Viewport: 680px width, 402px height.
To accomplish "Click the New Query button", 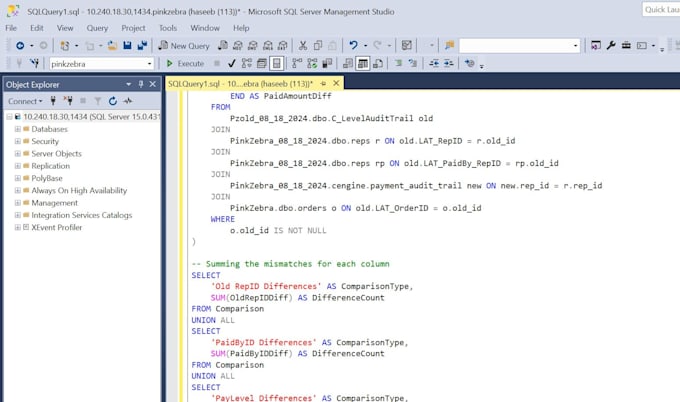I will [184, 46].
